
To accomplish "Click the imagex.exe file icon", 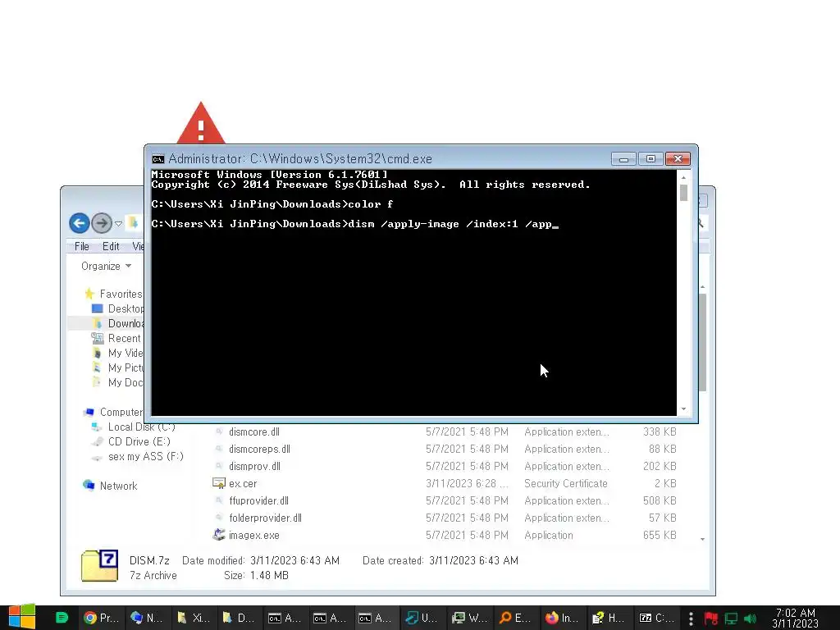I will (218, 535).
